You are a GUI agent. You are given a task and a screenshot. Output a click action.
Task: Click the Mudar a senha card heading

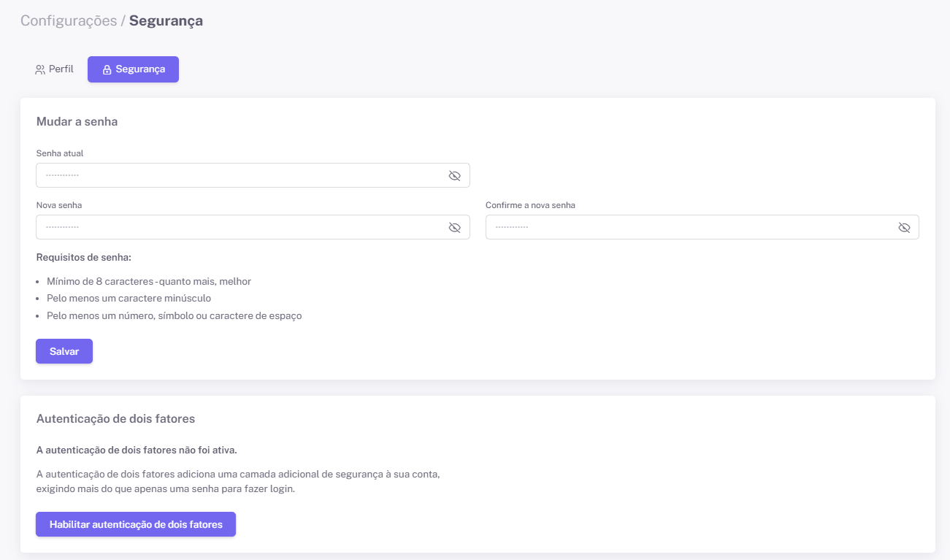pos(77,121)
